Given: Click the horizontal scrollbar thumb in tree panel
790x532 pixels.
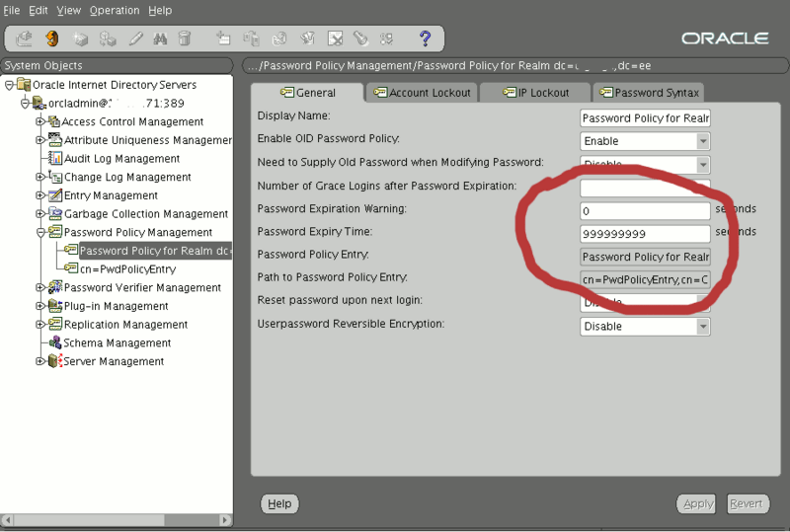Looking at the screenshot, I should [89, 519].
